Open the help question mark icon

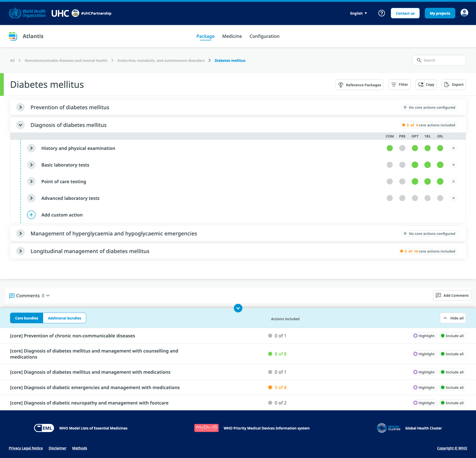[381, 13]
